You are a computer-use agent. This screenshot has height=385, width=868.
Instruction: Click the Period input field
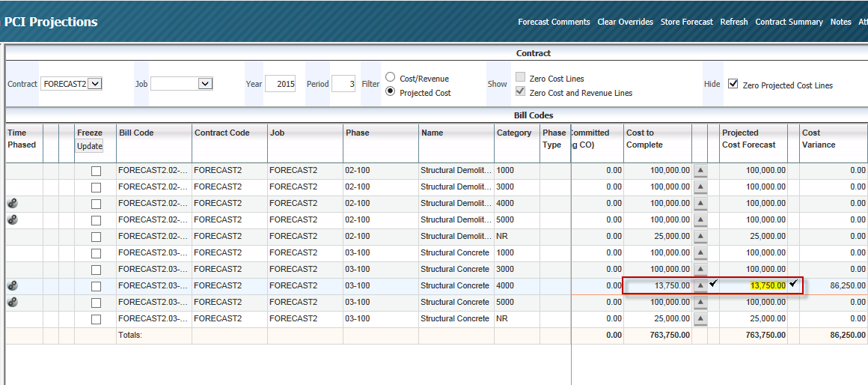(x=343, y=84)
